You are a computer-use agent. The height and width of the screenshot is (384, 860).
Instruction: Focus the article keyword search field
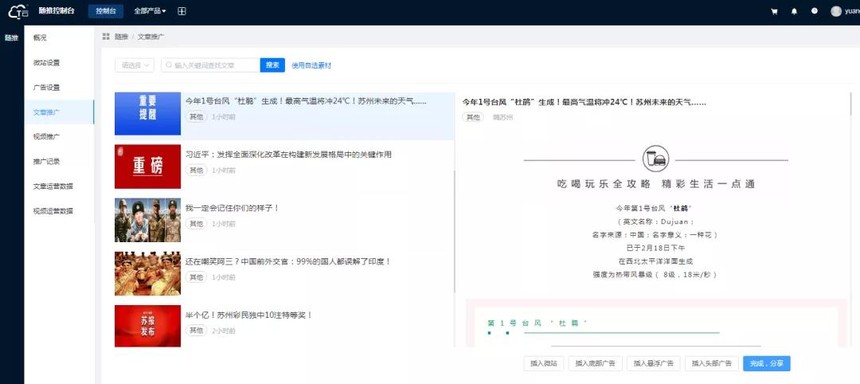pos(211,65)
